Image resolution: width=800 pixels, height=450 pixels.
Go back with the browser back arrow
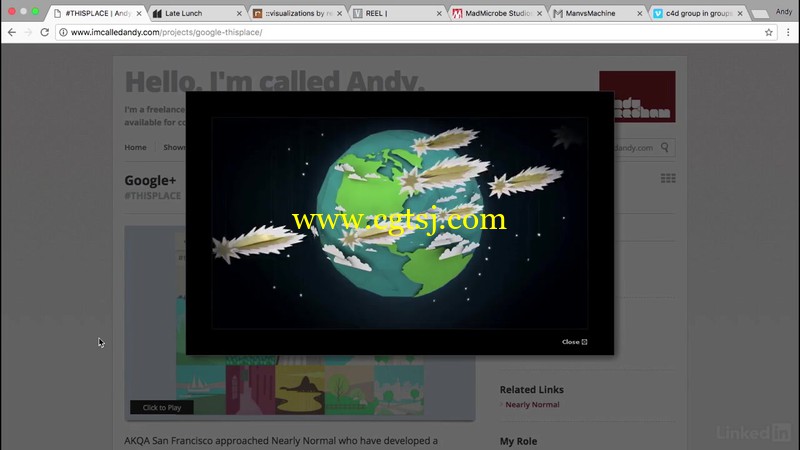[12, 32]
